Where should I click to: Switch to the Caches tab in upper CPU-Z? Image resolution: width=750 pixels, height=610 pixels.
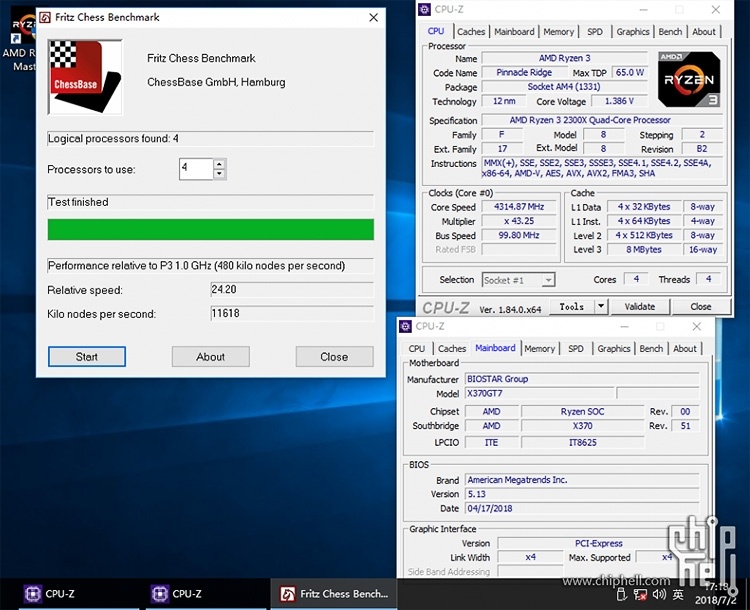pos(471,32)
